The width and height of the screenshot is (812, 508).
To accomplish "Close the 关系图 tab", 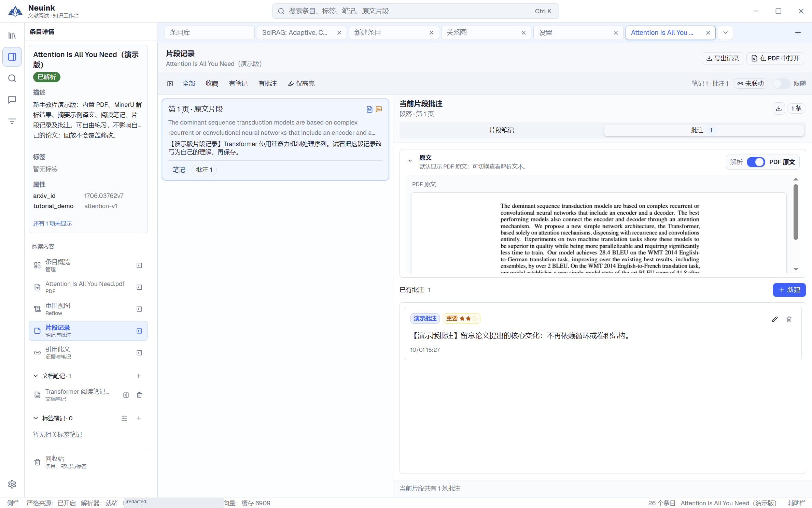I will (x=524, y=33).
